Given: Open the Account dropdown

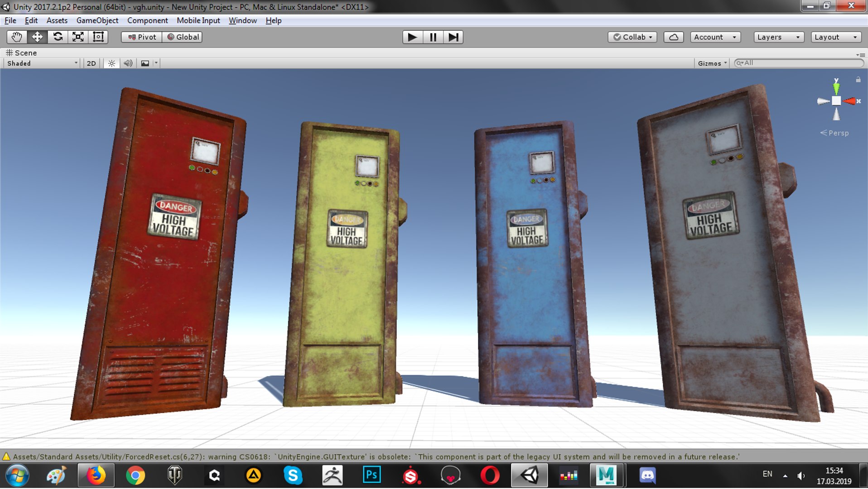Looking at the screenshot, I should pyautogui.click(x=715, y=37).
